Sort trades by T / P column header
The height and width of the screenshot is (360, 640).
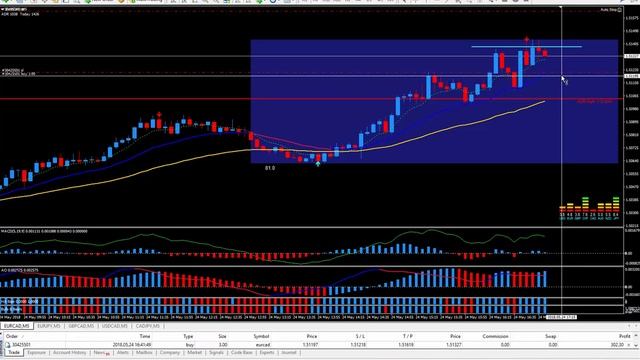pos(408,336)
